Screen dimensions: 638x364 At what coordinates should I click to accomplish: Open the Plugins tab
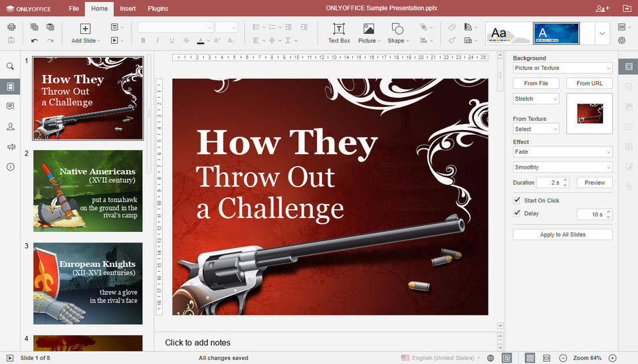click(x=158, y=9)
